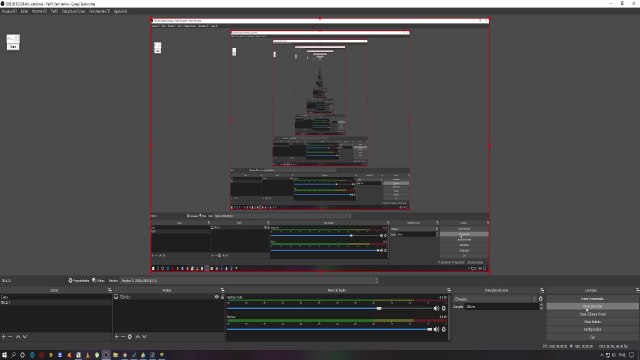The image size is (640, 360).
Task: Move the selected scene down
Action: tap(24, 337)
